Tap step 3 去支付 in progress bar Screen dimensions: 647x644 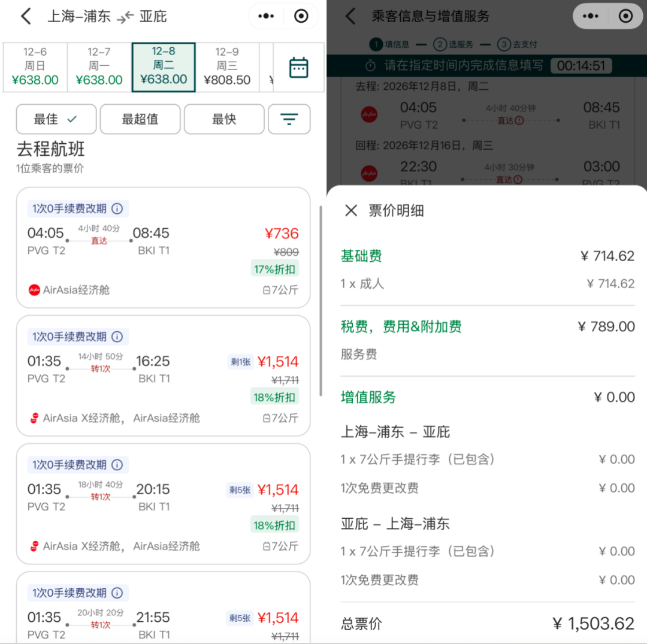coord(517,44)
